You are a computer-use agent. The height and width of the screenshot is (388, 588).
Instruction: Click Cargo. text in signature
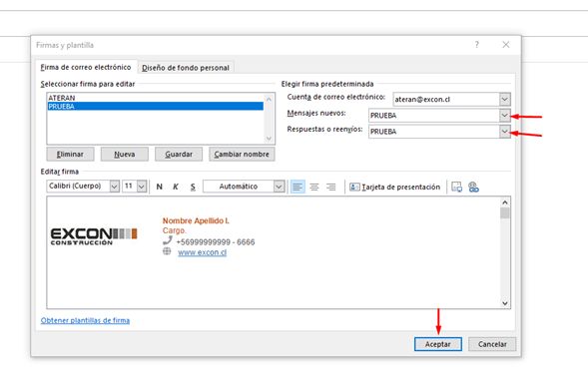[175, 230]
